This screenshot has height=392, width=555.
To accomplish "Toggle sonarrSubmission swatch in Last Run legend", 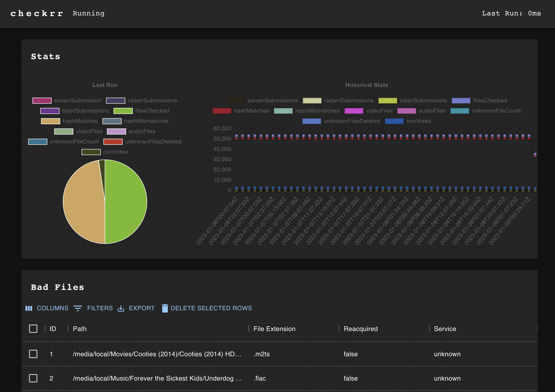I will (x=42, y=100).
